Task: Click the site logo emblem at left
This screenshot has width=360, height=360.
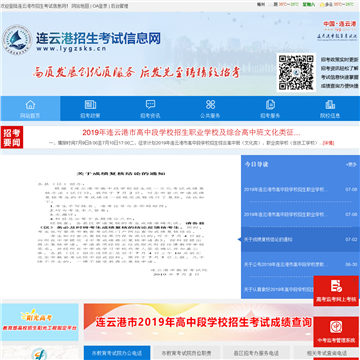Action: tap(17, 40)
